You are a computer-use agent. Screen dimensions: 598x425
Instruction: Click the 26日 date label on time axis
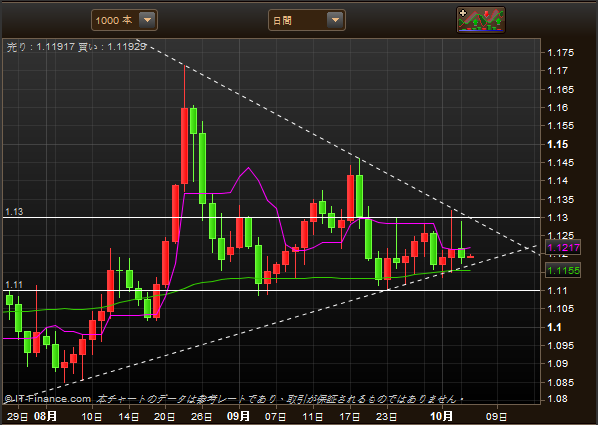201,416
